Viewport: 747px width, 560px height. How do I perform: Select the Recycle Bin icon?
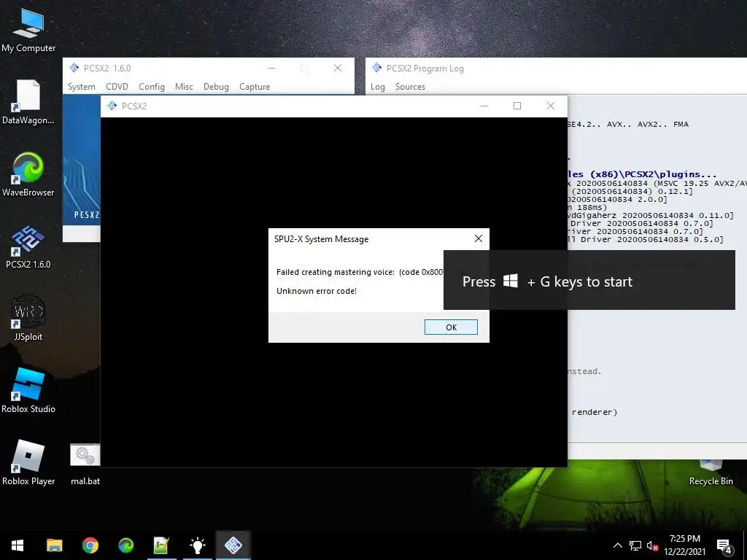point(711,473)
